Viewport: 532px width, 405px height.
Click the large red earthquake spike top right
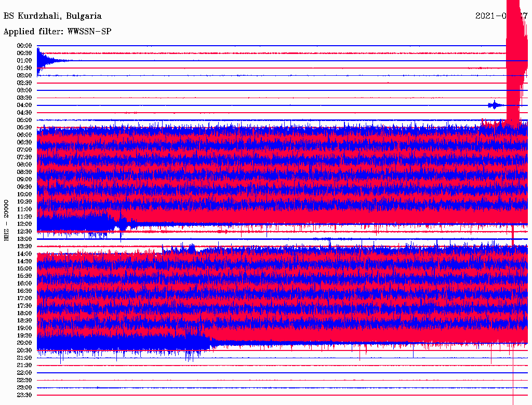516,61
